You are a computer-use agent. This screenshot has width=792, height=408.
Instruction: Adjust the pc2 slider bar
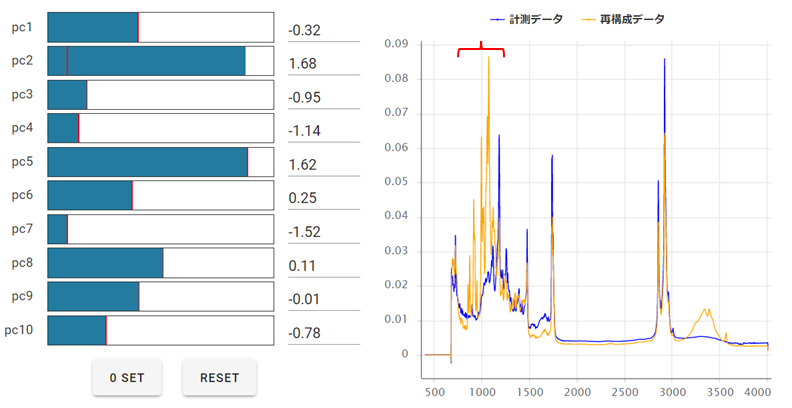[x=160, y=61]
